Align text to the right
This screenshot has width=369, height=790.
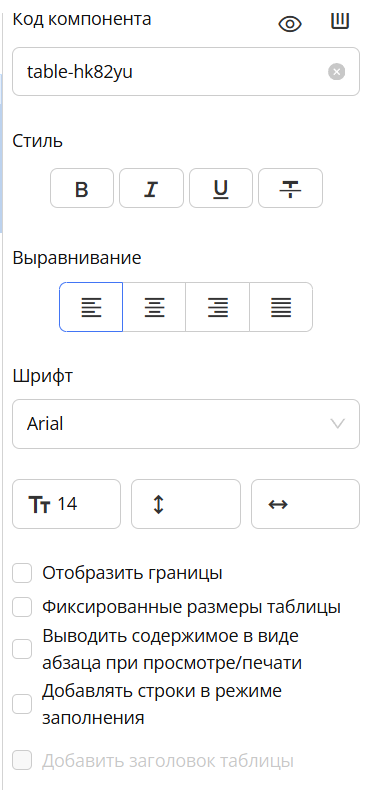(218, 307)
